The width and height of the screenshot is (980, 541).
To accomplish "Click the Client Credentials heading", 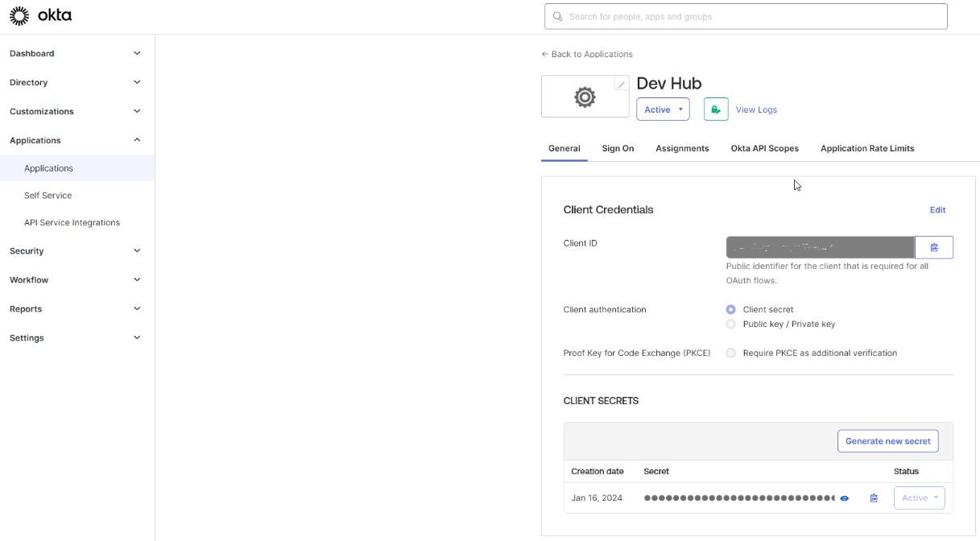I will click(x=608, y=209).
